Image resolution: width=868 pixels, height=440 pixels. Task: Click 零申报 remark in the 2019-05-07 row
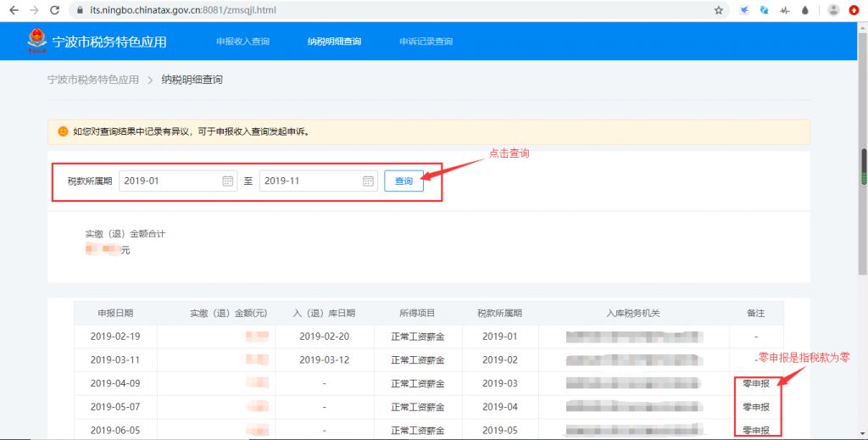click(756, 407)
